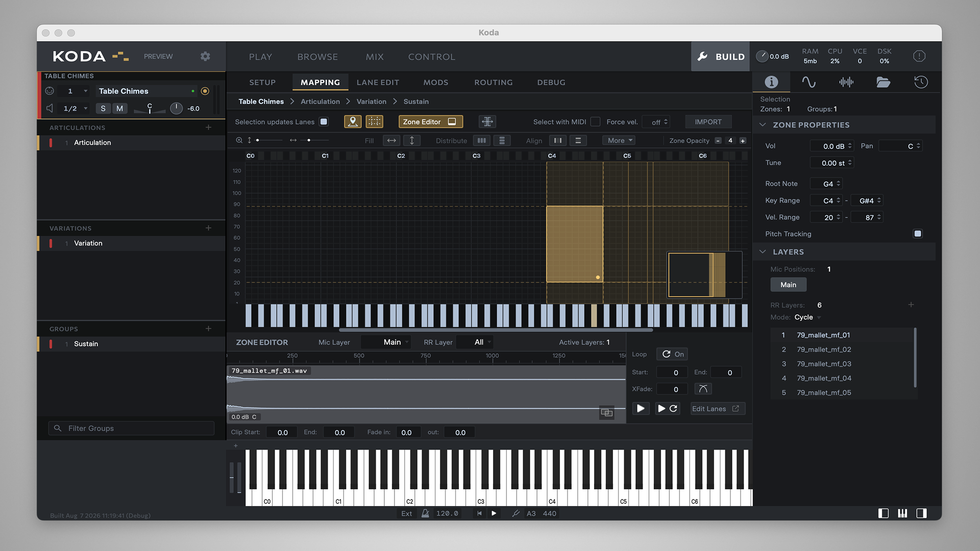Open the sine wave modulation panel icon
Screen dimensions: 980x551
click(x=808, y=82)
